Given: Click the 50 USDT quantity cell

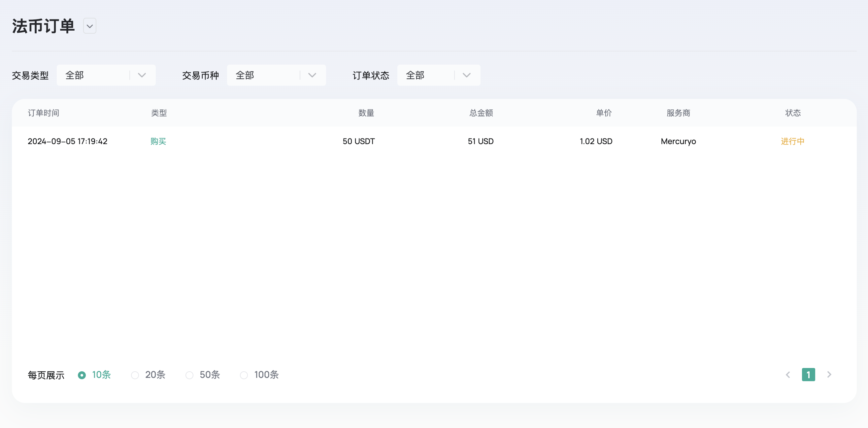Looking at the screenshot, I should click(358, 141).
